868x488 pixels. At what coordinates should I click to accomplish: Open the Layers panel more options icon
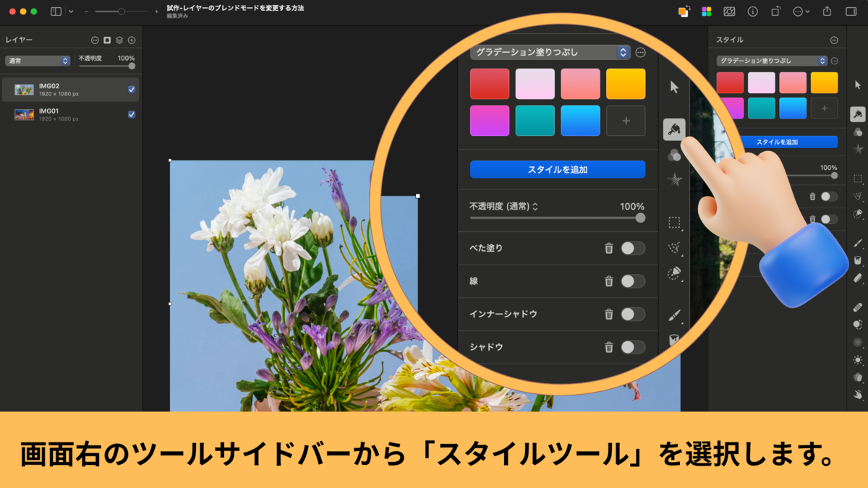point(95,40)
